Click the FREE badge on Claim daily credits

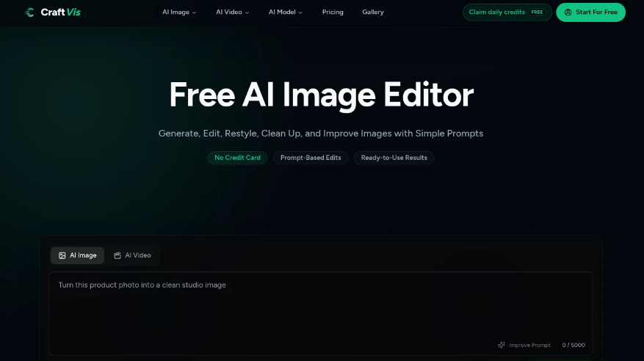point(538,12)
